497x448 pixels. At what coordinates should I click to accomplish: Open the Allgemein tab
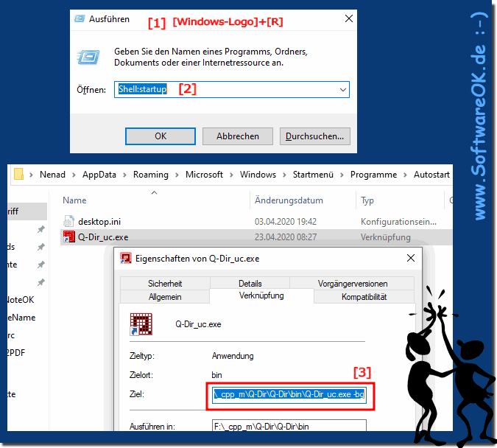point(165,297)
